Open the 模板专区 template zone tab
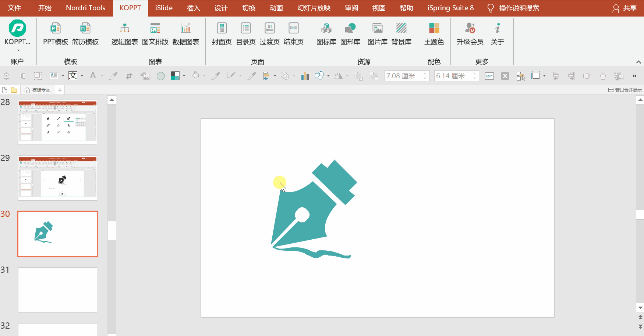This screenshot has height=336, width=644. 38,90
